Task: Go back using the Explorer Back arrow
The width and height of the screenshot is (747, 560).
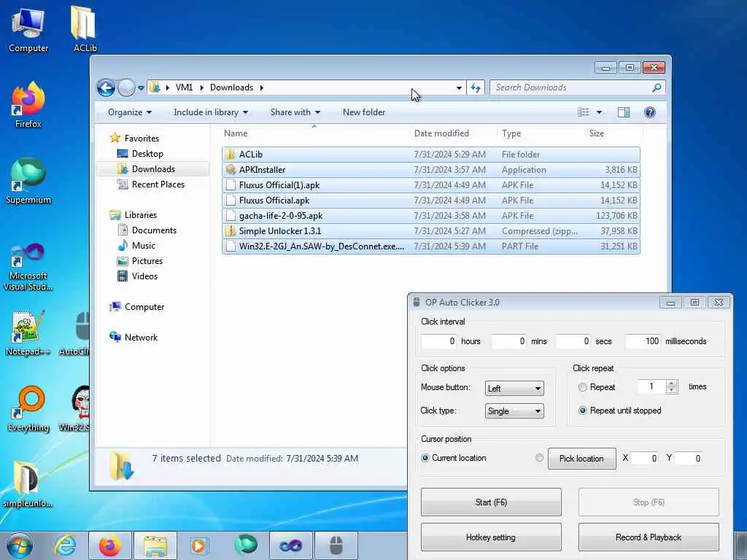Action: pos(107,87)
